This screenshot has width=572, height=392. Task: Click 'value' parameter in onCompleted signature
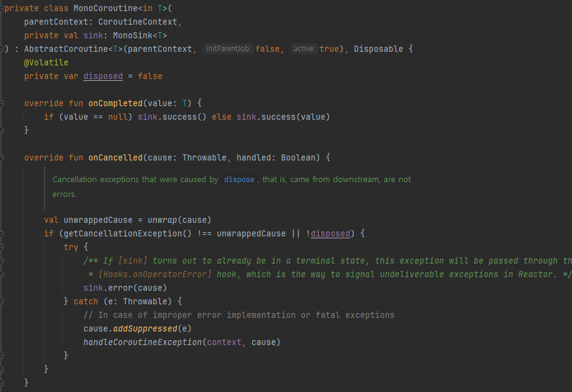coord(160,104)
